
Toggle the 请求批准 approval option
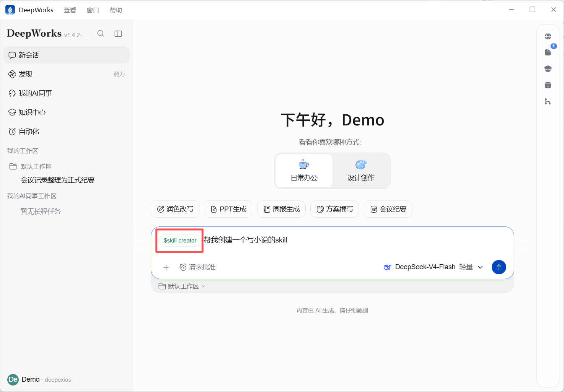197,267
